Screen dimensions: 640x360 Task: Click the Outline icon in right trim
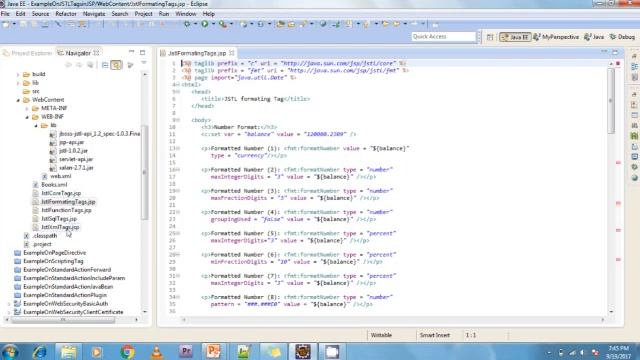coord(634,66)
